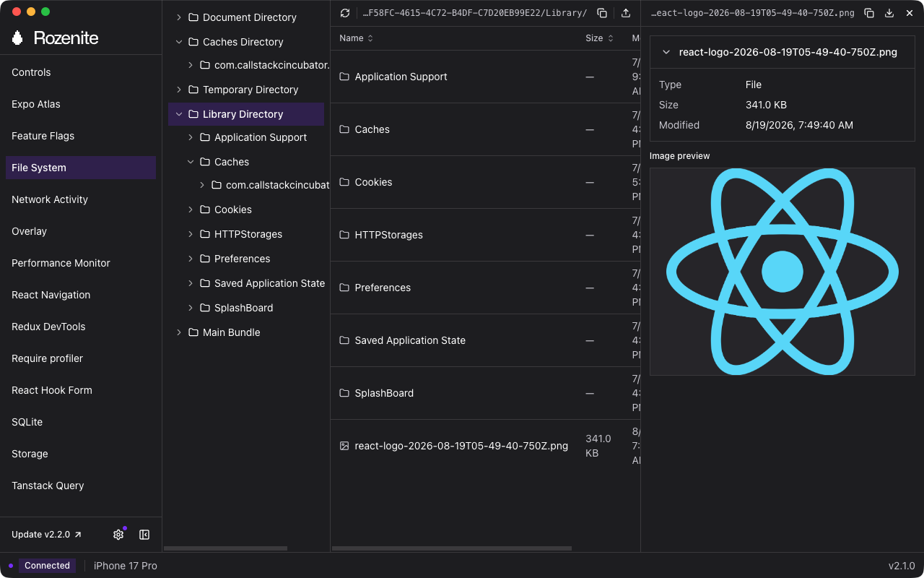Click the Update v2.2.0 link

(x=47, y=535)
